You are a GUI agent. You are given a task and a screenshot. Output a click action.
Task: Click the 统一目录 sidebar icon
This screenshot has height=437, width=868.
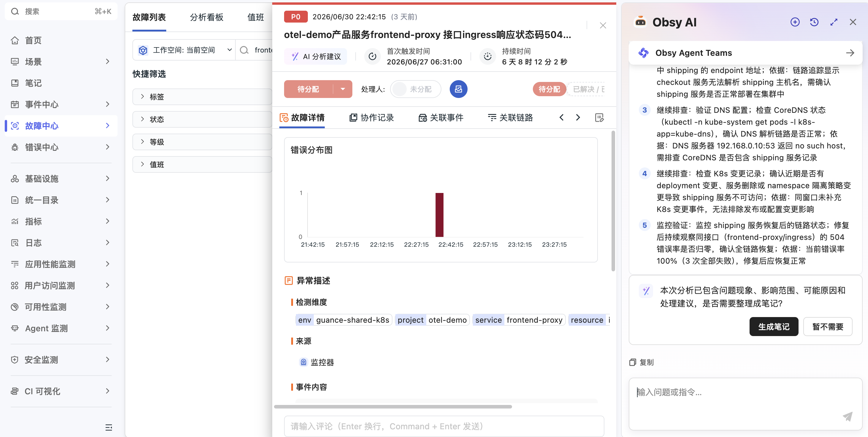(15, 200)
